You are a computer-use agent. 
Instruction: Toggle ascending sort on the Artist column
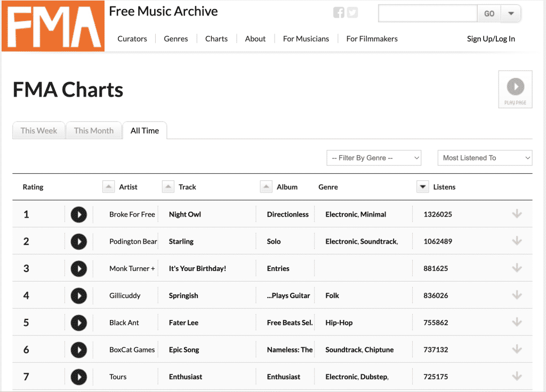click(108, 186)
